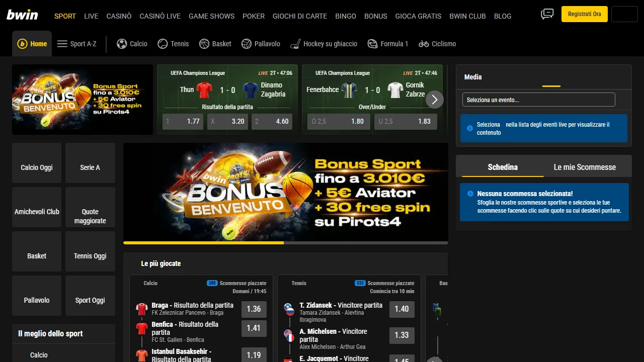Image resolution: width=644 pixels, height=362 pixels.
Task: Open the SPORT top menu
Action: pos(65,16)
